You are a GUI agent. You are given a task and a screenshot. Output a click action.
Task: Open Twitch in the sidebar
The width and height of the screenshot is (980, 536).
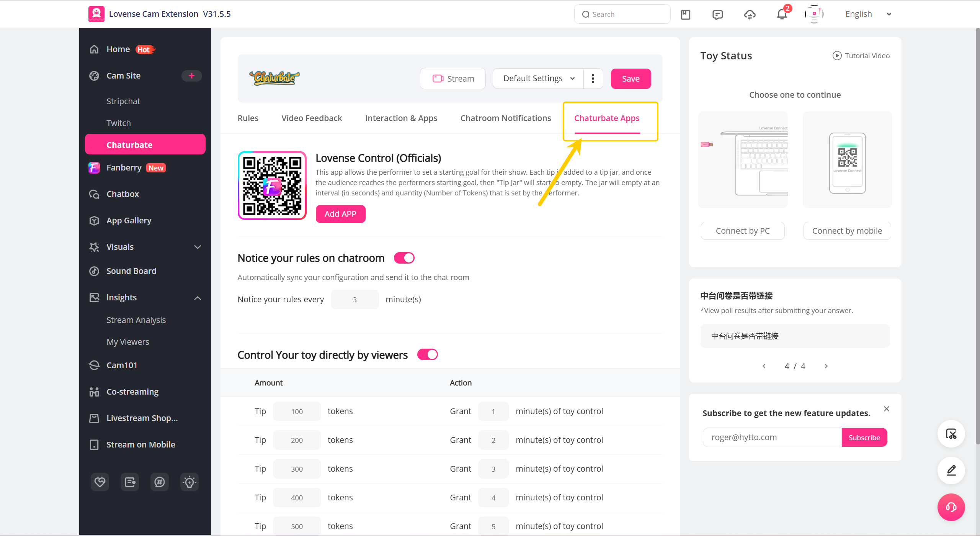pyautogui.click(x=119, y=123)
